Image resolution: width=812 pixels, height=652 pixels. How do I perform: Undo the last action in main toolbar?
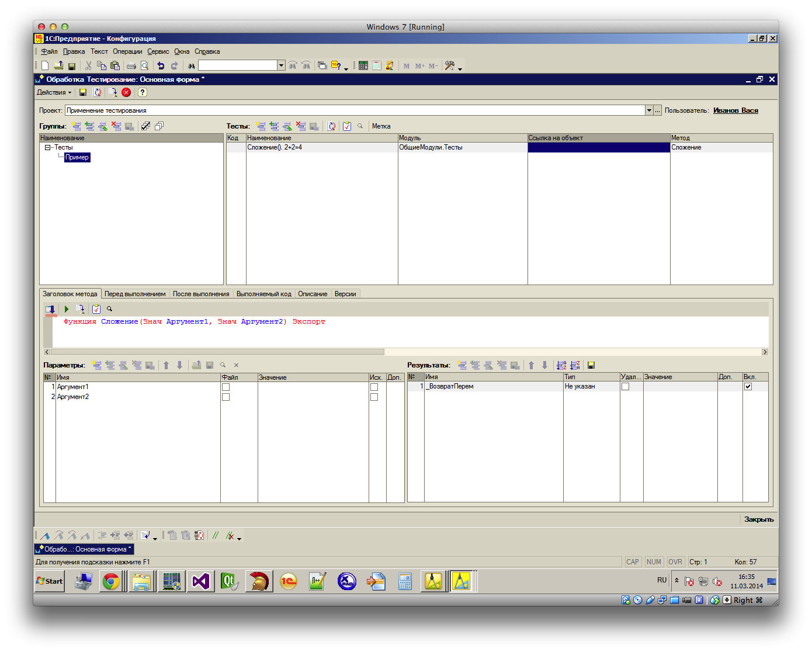161,65
